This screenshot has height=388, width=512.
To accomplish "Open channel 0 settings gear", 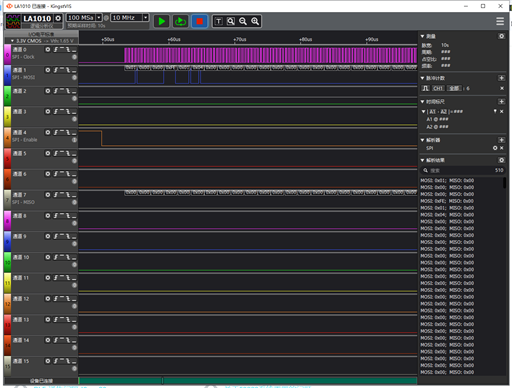I will click(48, 49).
